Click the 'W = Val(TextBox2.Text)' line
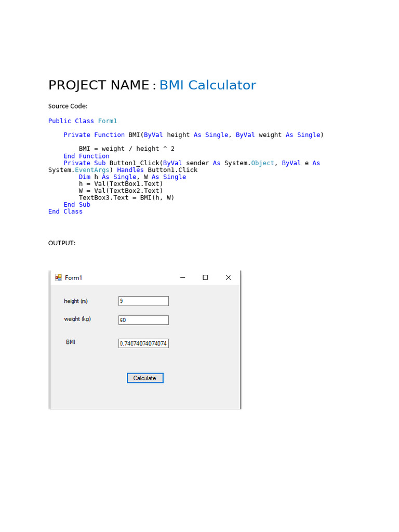Screen dimensions: 399x532 pos(121,191)
